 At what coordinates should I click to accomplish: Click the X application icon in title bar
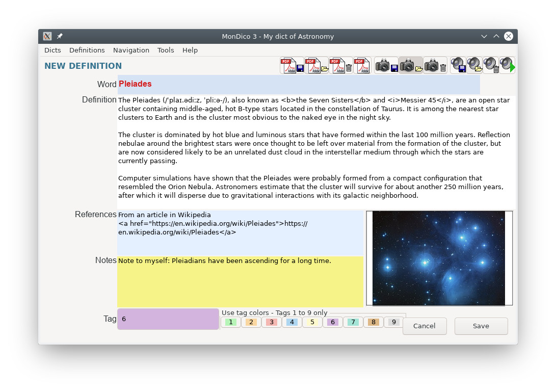(47, 36)
